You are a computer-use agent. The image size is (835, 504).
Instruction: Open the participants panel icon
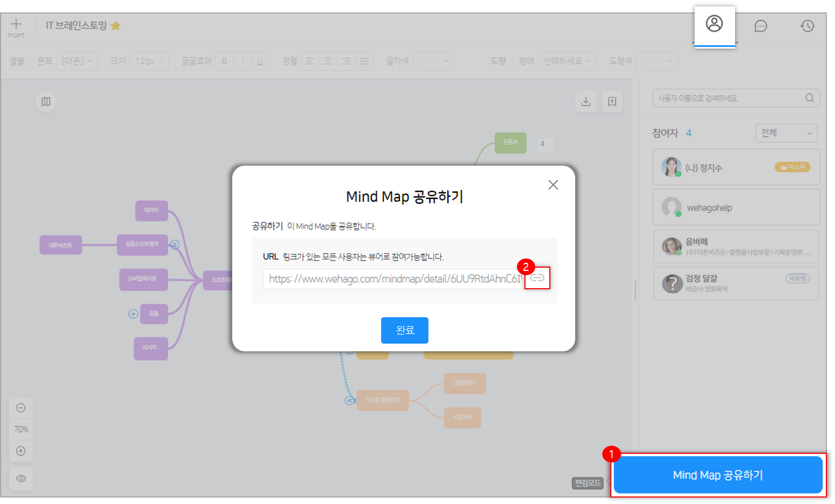tap(714, 24)
